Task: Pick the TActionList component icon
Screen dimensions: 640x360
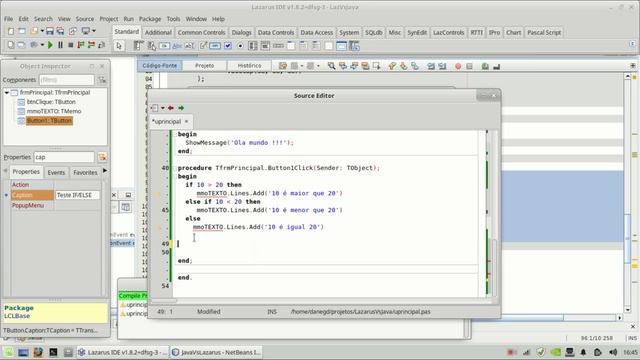Action: coord(354,46)
